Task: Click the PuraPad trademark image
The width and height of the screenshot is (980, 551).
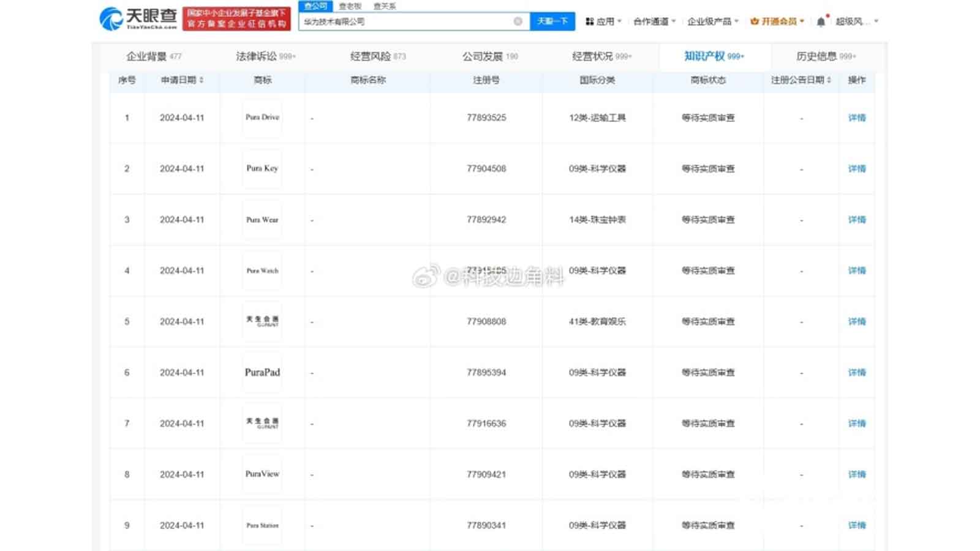Action: (x=262, y=372)
